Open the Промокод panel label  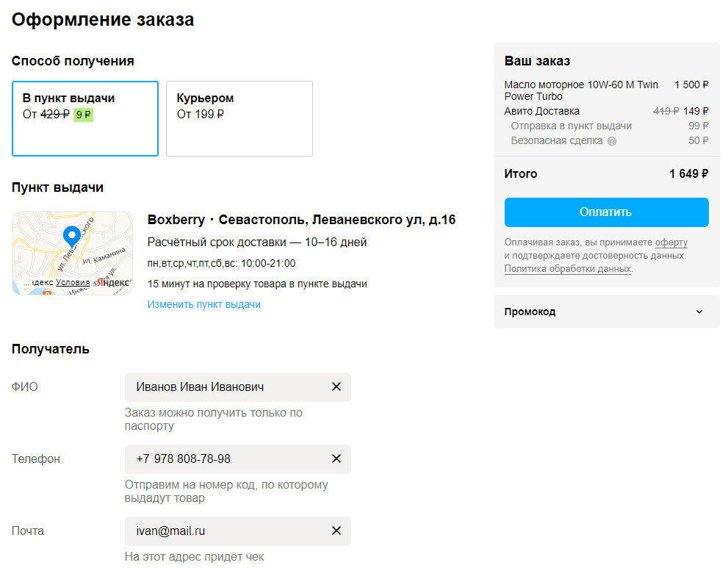(530, 312)
